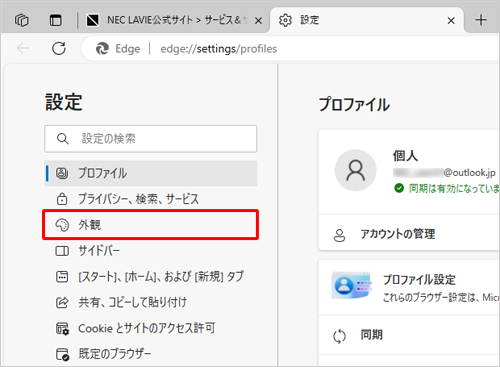Click the green sync-enabled checkmark icon

click(399, 188)
